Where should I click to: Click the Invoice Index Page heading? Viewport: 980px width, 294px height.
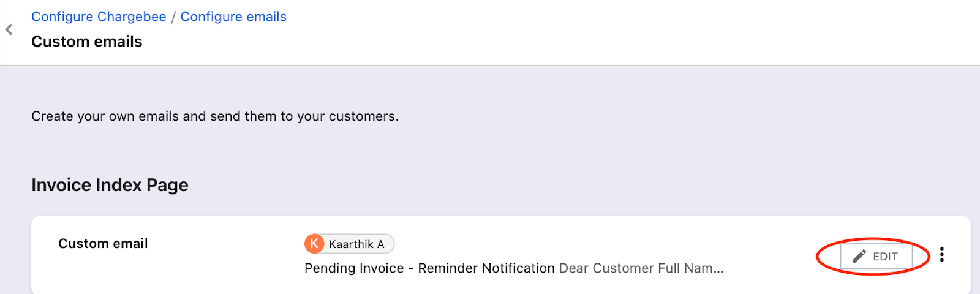pos(110,185)
